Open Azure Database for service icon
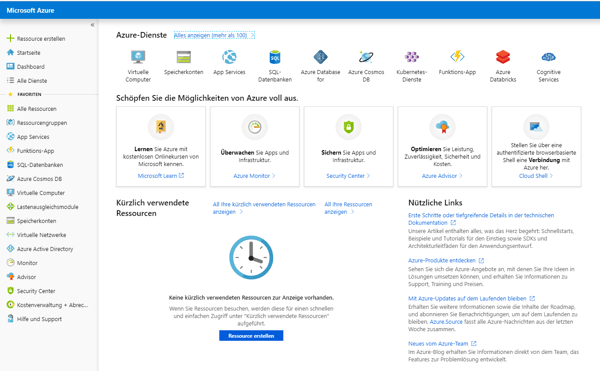This screenshot has height=371, width=600. 320,57
